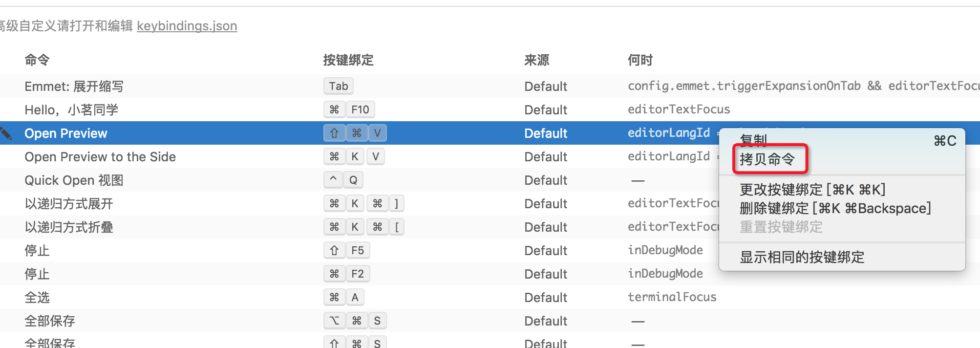Screen dimensions: 980x348
Task: Click the terminalFocus condition
Action: click(x=672, y=297)
